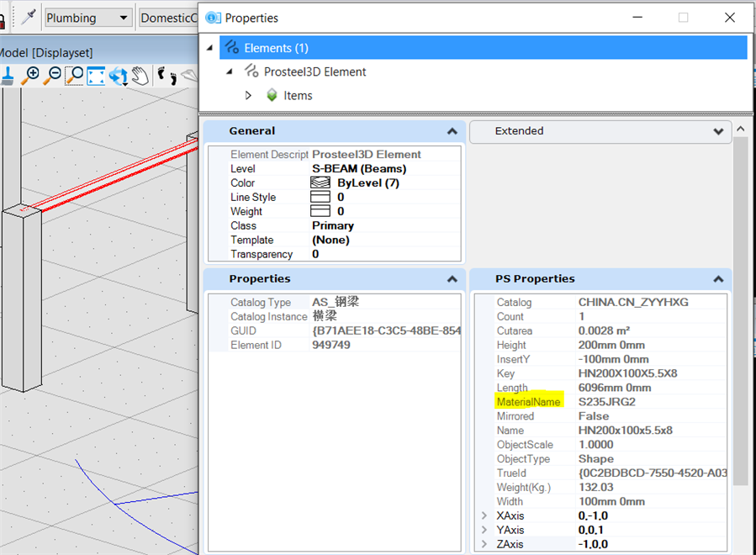Click the Transparency value 0

click(x=315, y=254)
